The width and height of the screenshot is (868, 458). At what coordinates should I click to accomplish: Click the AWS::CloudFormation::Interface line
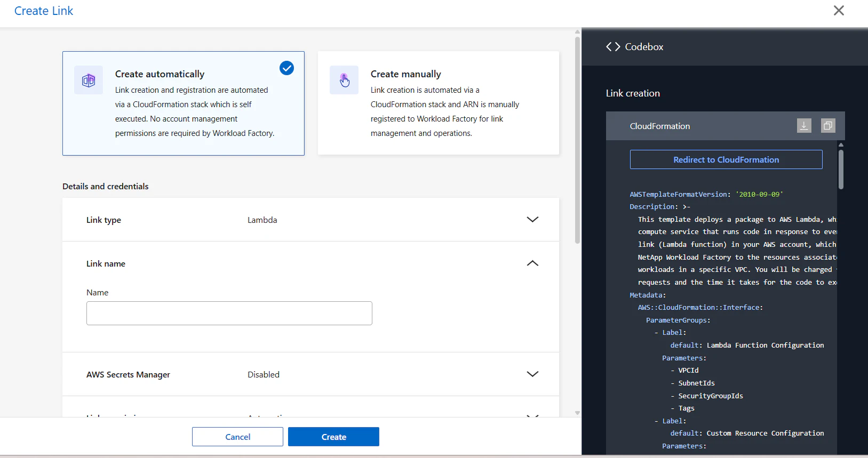tap(700, 308)
